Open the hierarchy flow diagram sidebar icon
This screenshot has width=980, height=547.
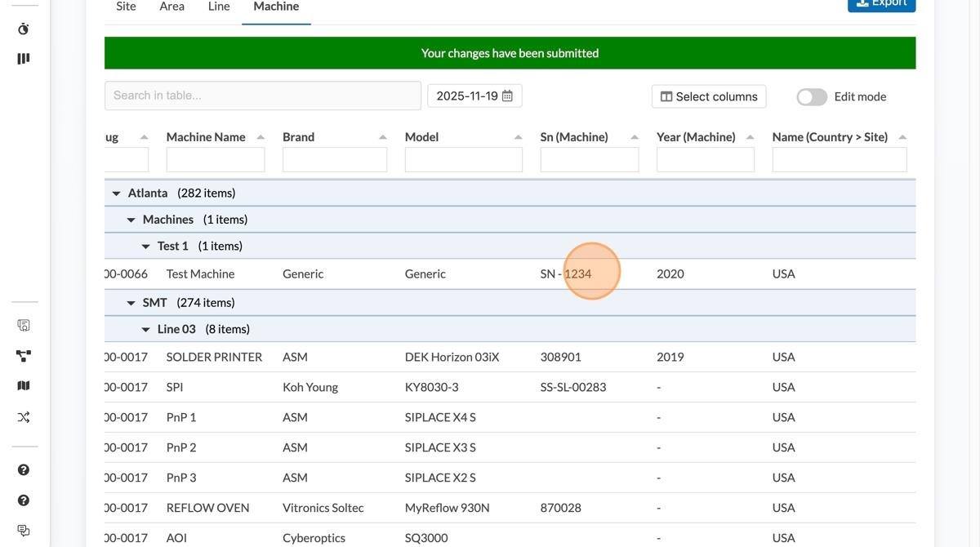(x=24, y=356)
